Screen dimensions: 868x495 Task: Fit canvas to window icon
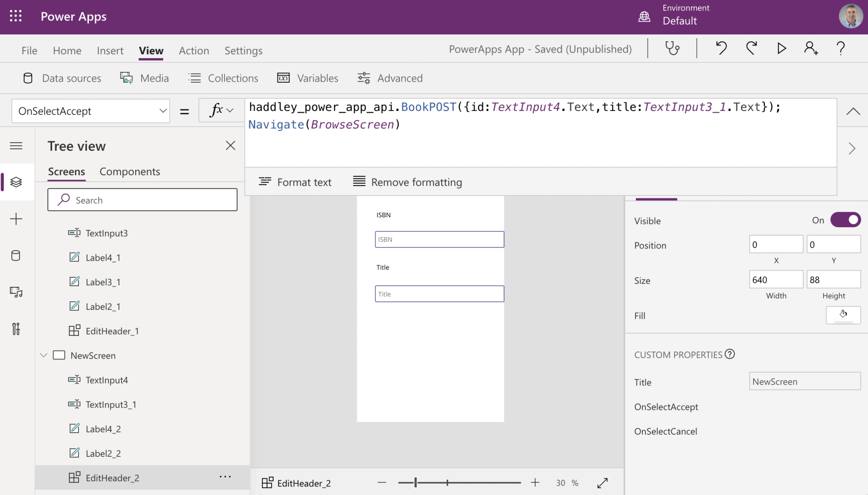click(x=602, y=483)
